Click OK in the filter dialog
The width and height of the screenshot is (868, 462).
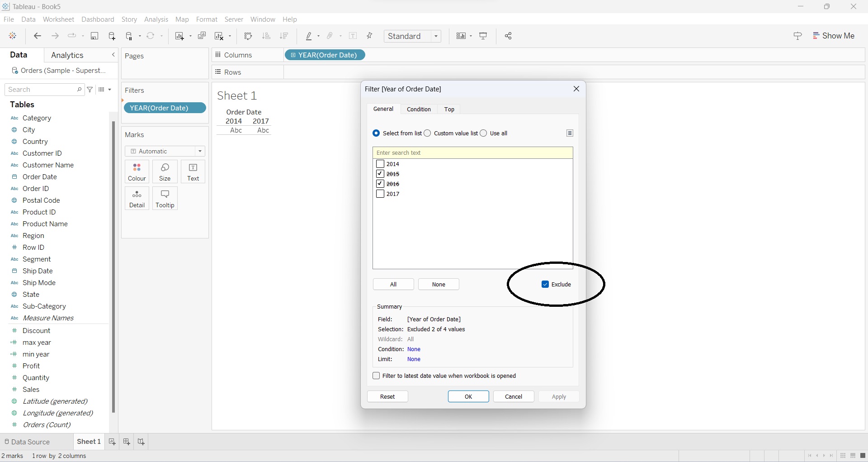tap(468, 396)
